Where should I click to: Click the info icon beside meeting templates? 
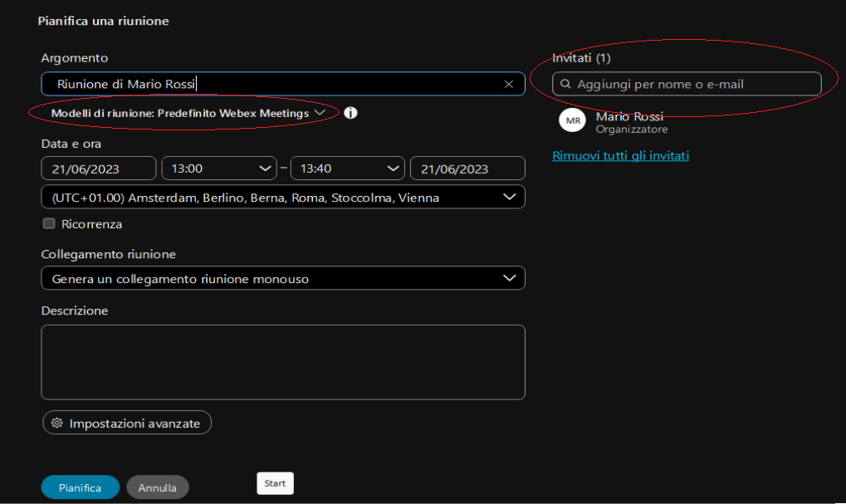350,113
